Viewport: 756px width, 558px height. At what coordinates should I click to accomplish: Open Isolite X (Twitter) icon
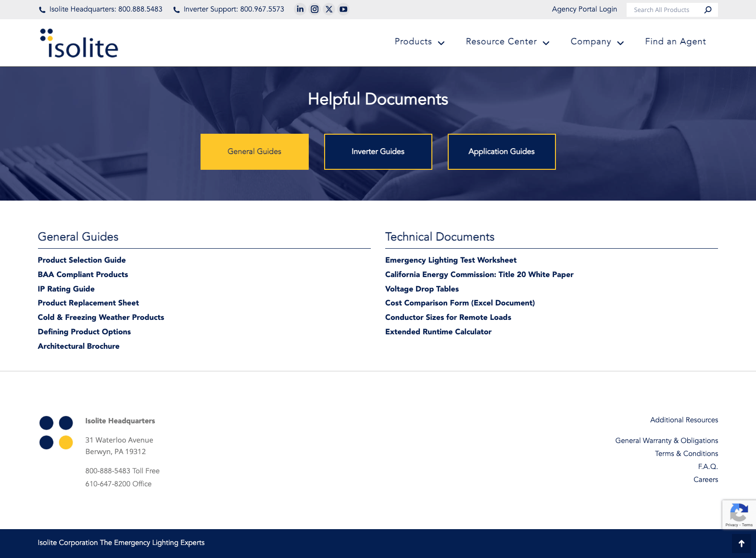coord(329,9)
